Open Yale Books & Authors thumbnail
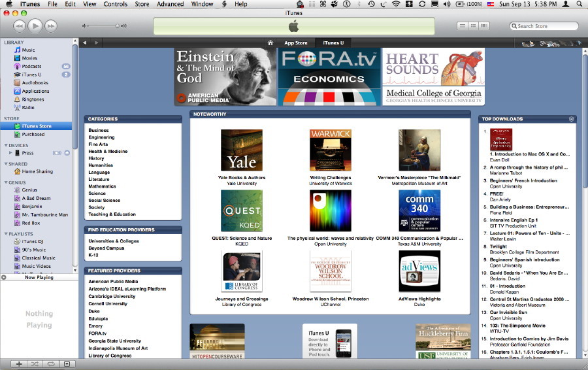Viewport: 588px width, 370px height. coord(242,150)
